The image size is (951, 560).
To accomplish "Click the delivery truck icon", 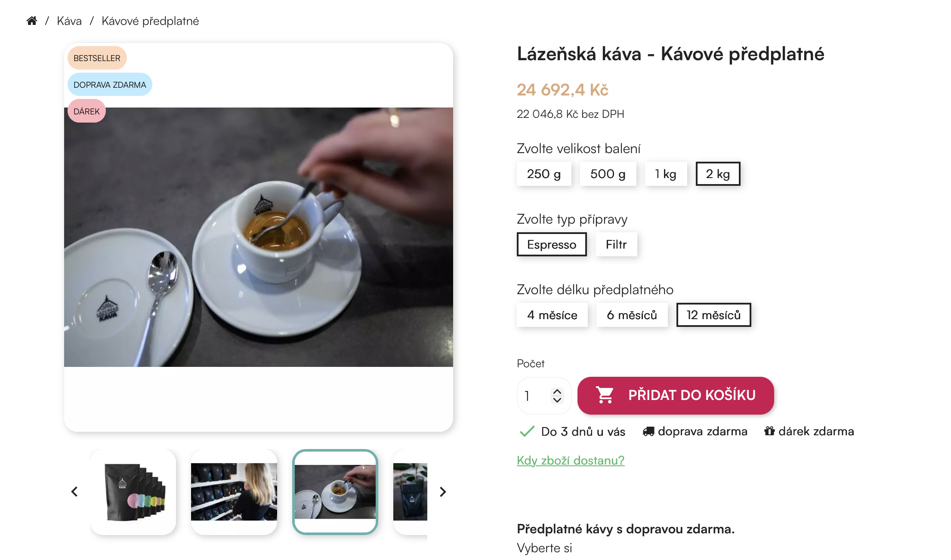I will pyautogui.click(x=648, y=431).
